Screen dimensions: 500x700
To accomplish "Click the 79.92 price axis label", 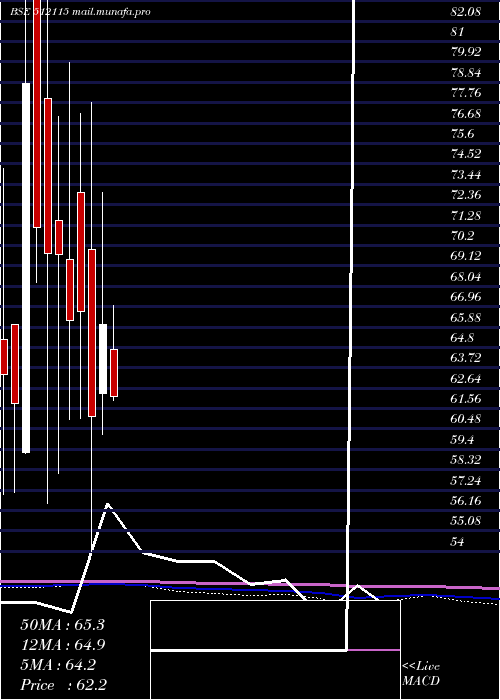I will click(466, 52).
